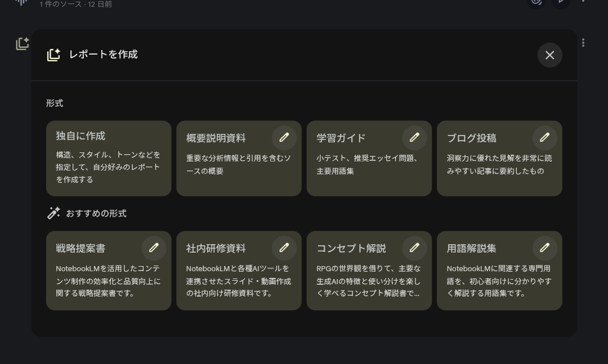608x364 pixels.
Task: Select the 概要説明資料 format title
Action: pos(216,138)
